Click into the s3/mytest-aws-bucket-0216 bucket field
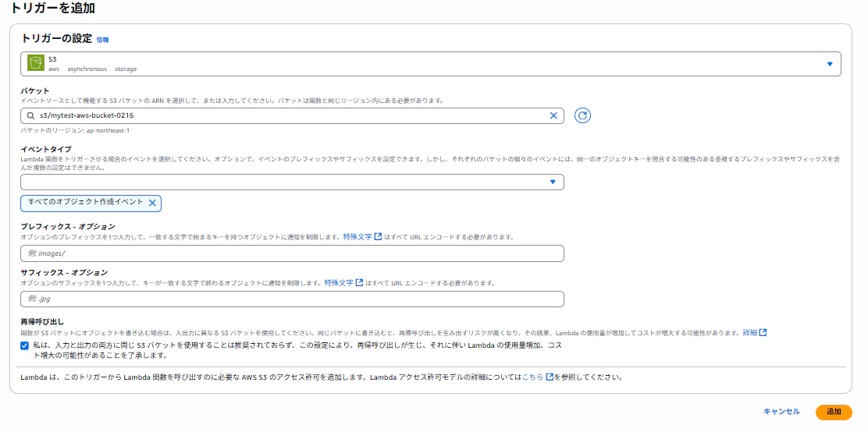The image size is (868, 432). click(x=292, y=115)
